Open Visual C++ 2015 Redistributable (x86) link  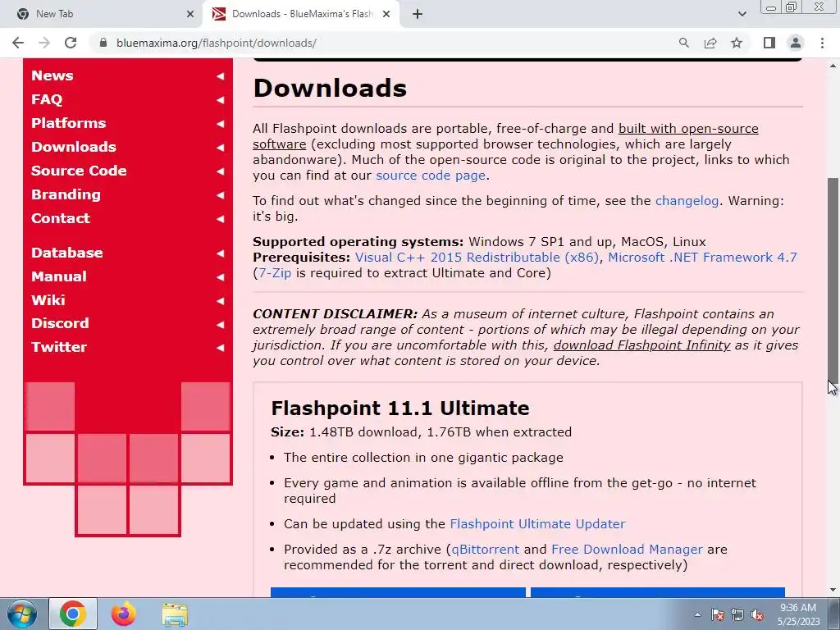[477, 257]
